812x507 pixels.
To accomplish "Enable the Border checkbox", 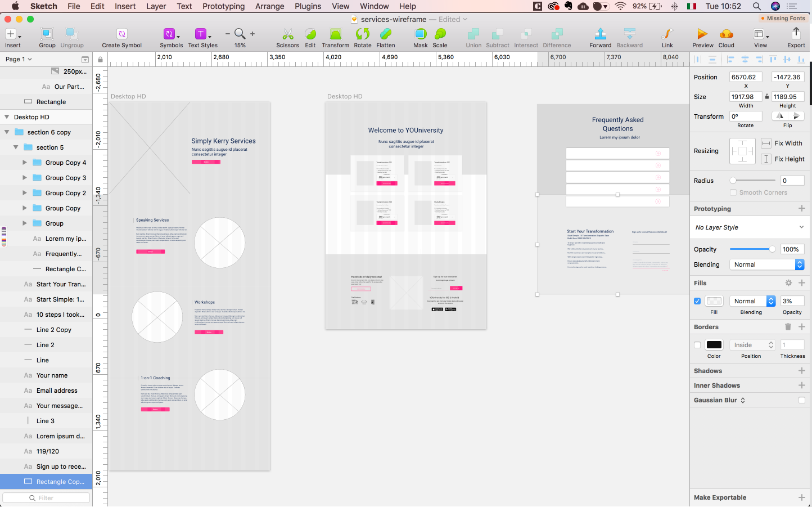I will [697, 345].
